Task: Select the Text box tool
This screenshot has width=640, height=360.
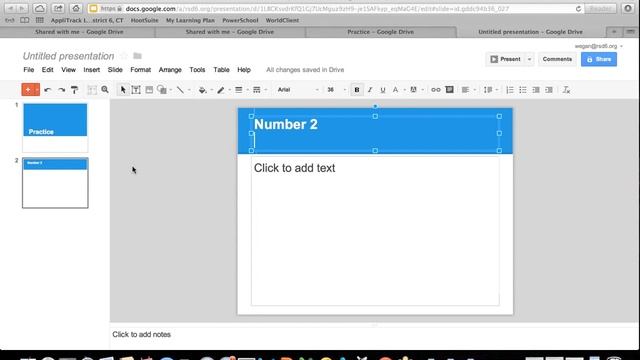Action: [136, 90]
